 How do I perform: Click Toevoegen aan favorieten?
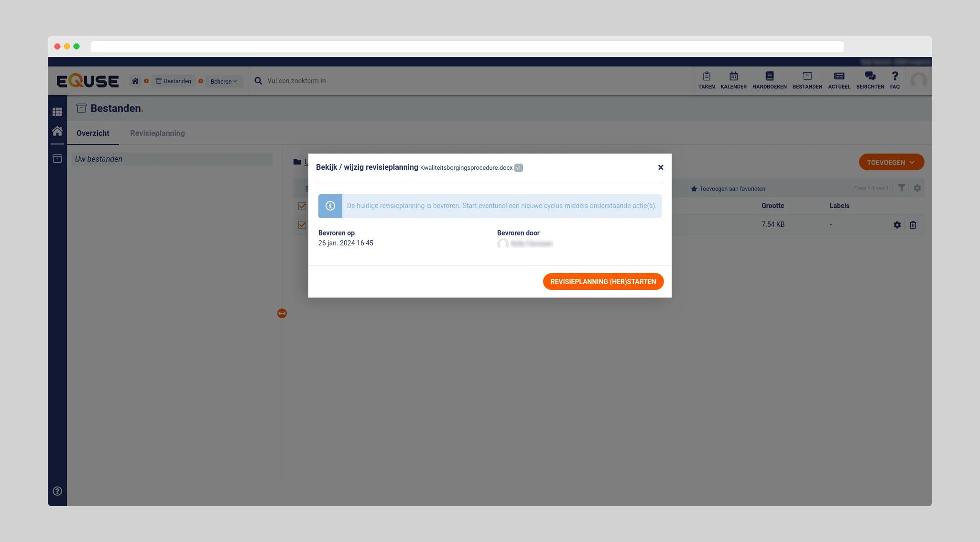click(728, 189)
